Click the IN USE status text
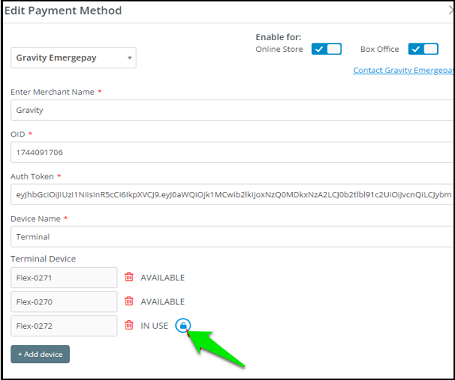455x380 pixels. 154,326
